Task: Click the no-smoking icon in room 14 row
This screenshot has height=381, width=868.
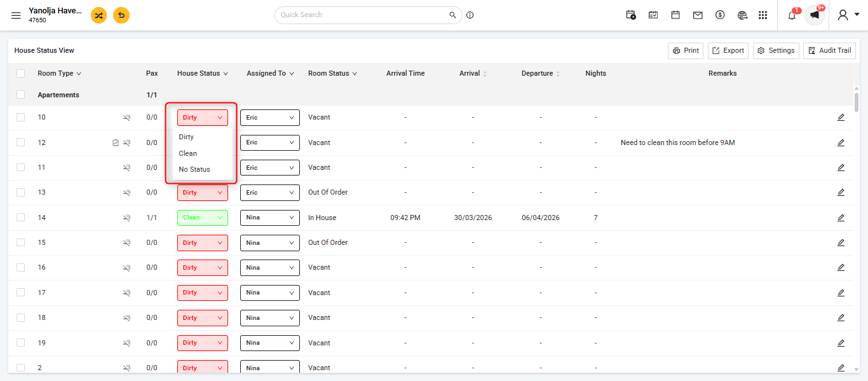Action: coord(127,218)
